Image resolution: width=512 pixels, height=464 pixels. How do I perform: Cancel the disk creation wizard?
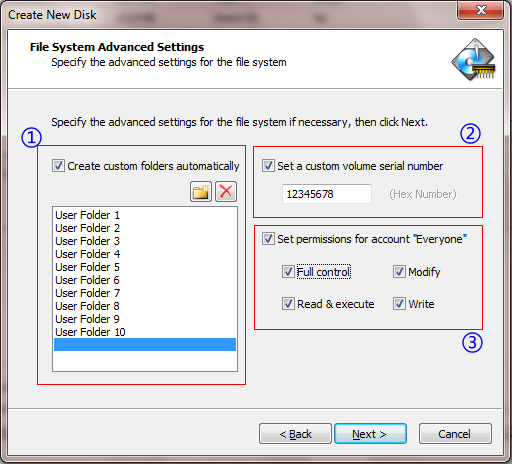[455, 434]
